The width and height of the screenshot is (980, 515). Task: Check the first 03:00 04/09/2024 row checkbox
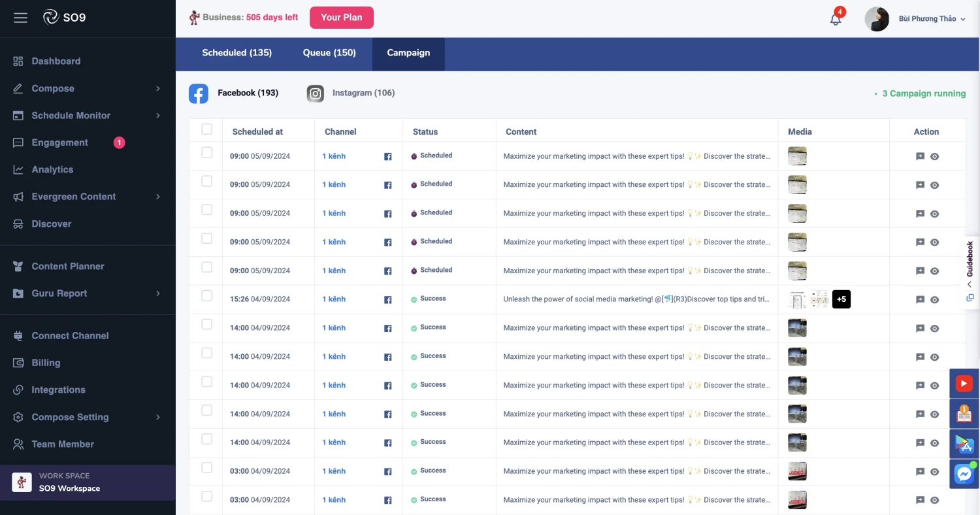(207, 468)
